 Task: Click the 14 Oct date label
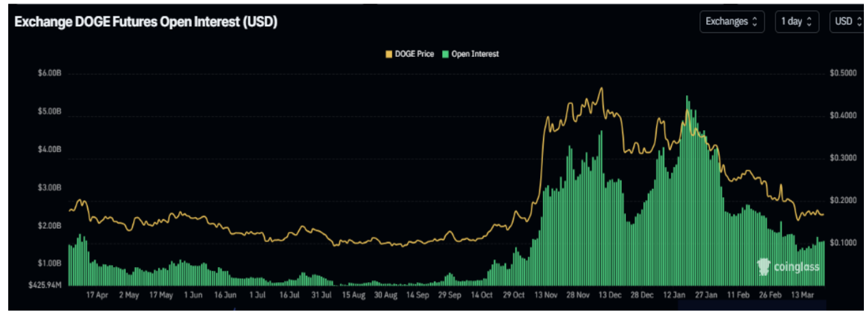pyautogui.click(x=481, y=295)
